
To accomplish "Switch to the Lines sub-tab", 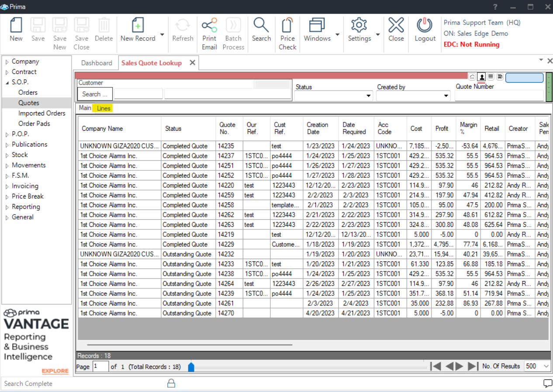I will point(104,108).
